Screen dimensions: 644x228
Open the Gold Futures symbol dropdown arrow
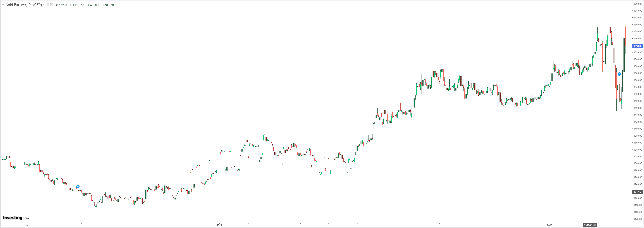[x=44, y=5]
